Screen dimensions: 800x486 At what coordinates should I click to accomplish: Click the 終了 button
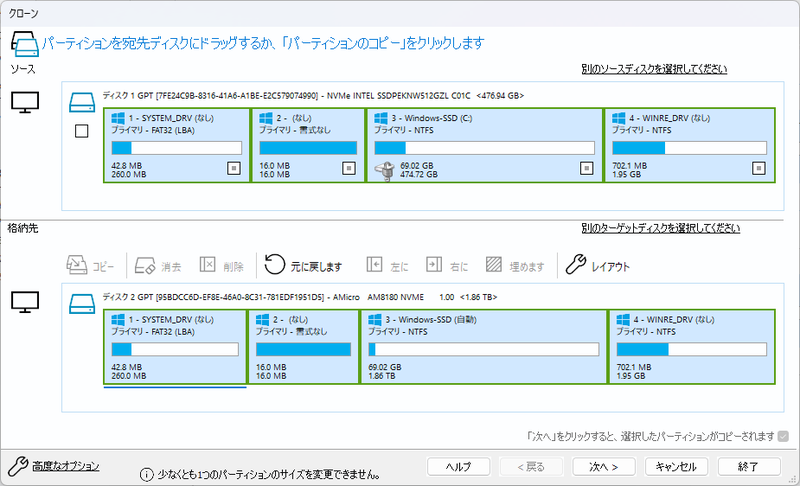pos(749,466)
